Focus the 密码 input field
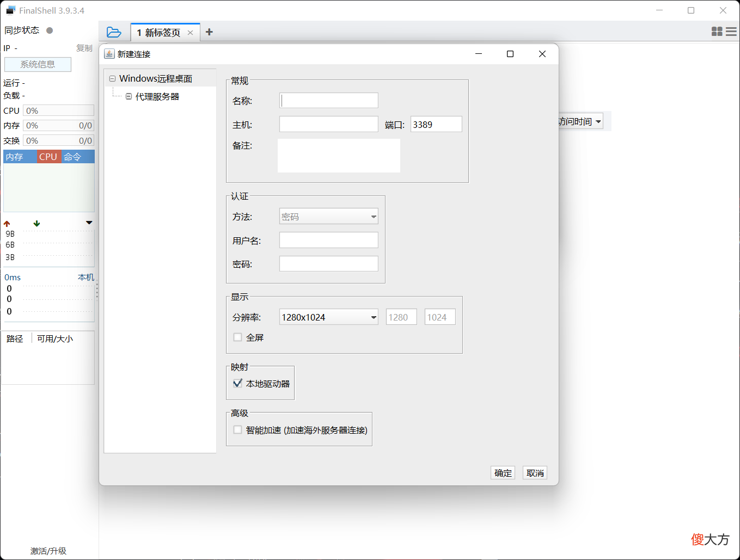Viewport: 740px width, 560px height. click(x=329, y=264)
